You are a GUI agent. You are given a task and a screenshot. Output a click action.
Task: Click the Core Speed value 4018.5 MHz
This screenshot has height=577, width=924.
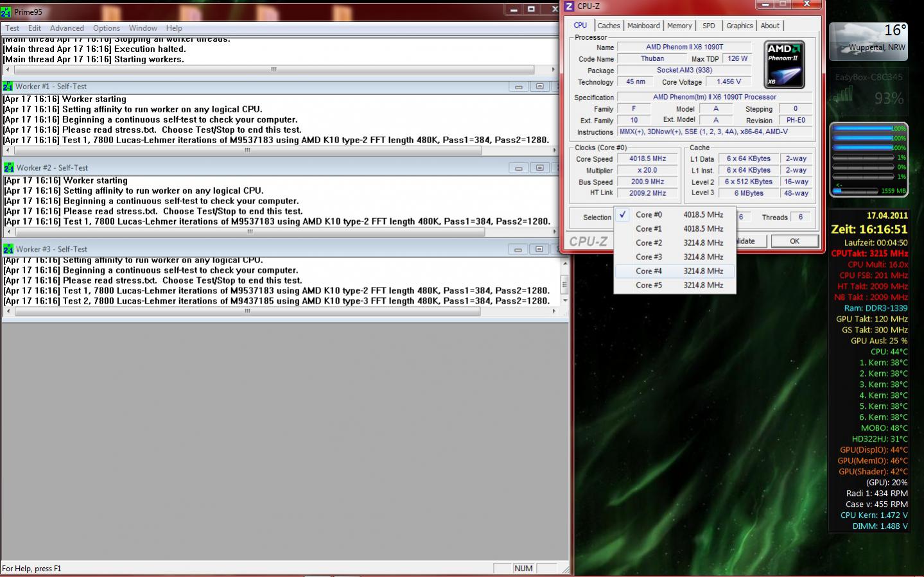click(x=647, y=159)
